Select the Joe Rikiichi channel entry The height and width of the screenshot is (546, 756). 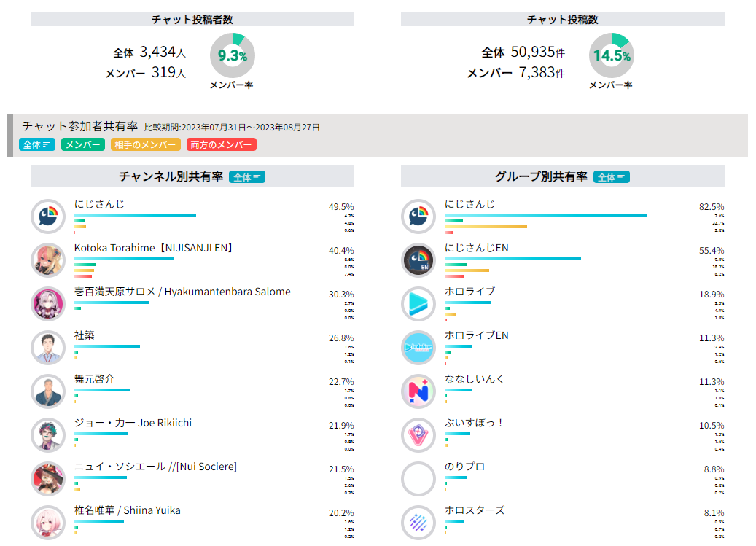pyautogui.click(x=133, y=423)
